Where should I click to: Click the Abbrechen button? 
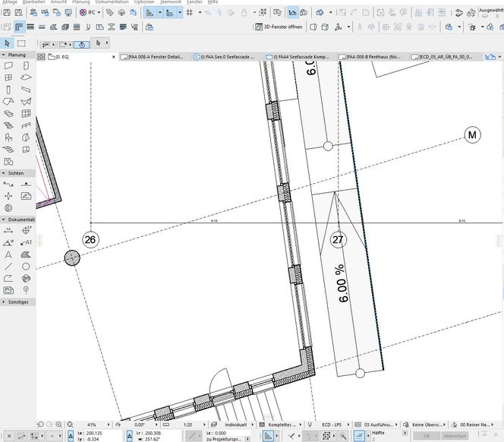[455, 436]
